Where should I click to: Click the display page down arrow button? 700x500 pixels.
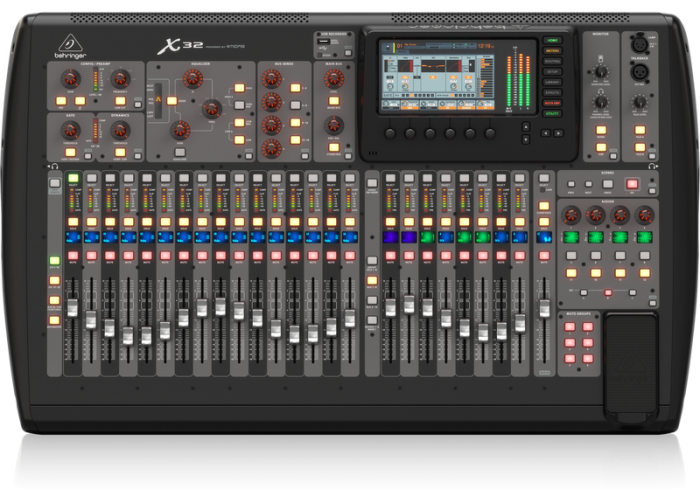point(526,139)
